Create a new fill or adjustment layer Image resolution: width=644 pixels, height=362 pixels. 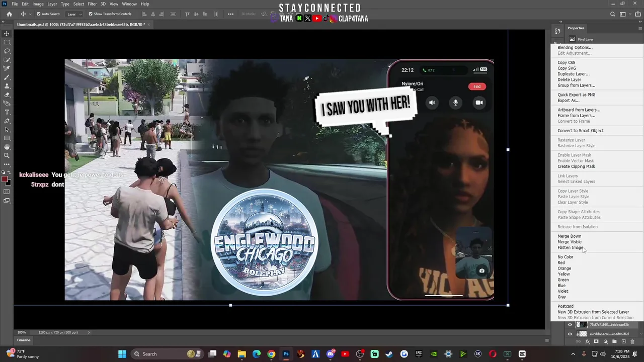point(605,341)
